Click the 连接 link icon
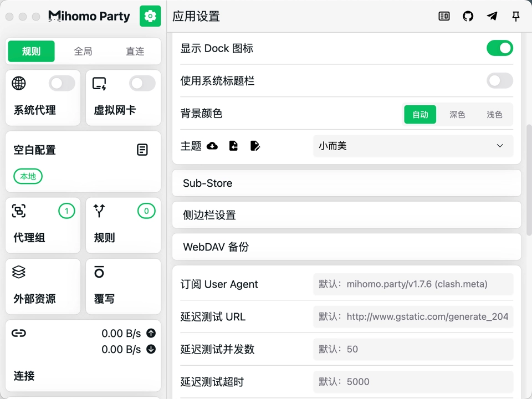This screenshot has width=532, height=399. [19, 333]
